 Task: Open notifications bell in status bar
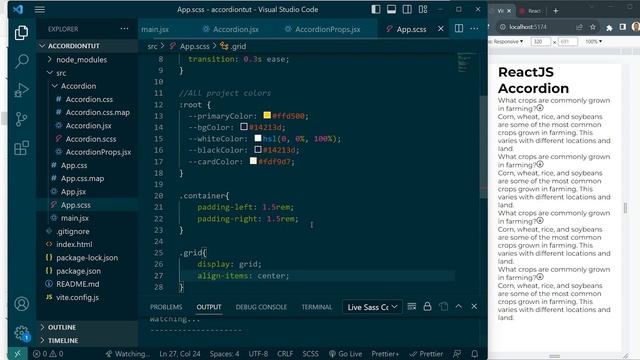474,353
